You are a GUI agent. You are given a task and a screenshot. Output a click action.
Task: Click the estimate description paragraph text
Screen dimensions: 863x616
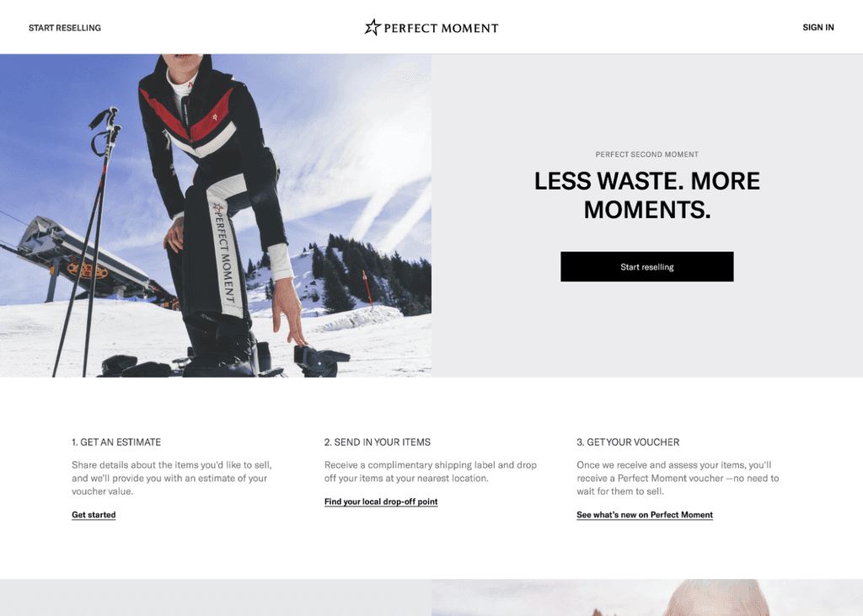[172, 478]
